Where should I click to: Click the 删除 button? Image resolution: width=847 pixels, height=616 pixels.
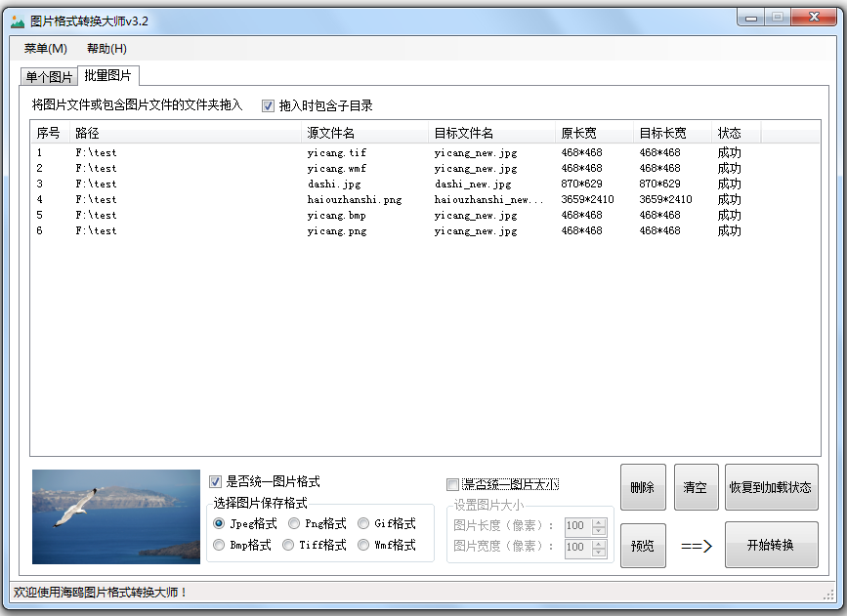click(643, 487)
